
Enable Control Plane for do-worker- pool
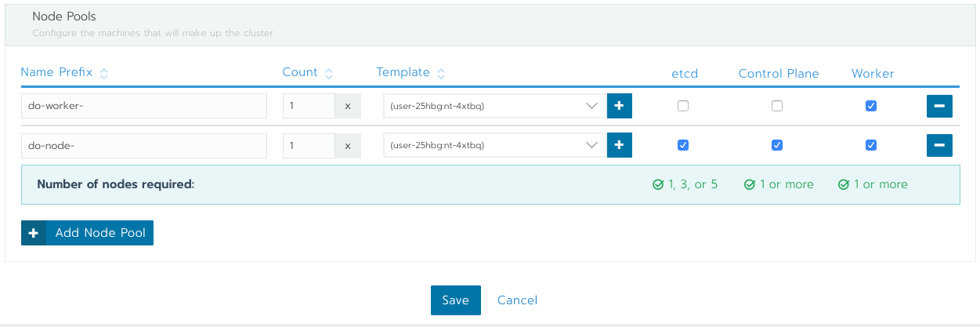[x=777, y=106]
